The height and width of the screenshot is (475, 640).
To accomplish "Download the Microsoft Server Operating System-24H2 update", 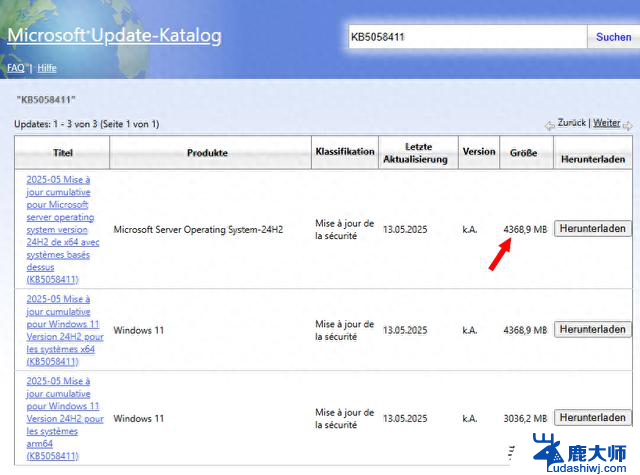I will tap(592, 229).
